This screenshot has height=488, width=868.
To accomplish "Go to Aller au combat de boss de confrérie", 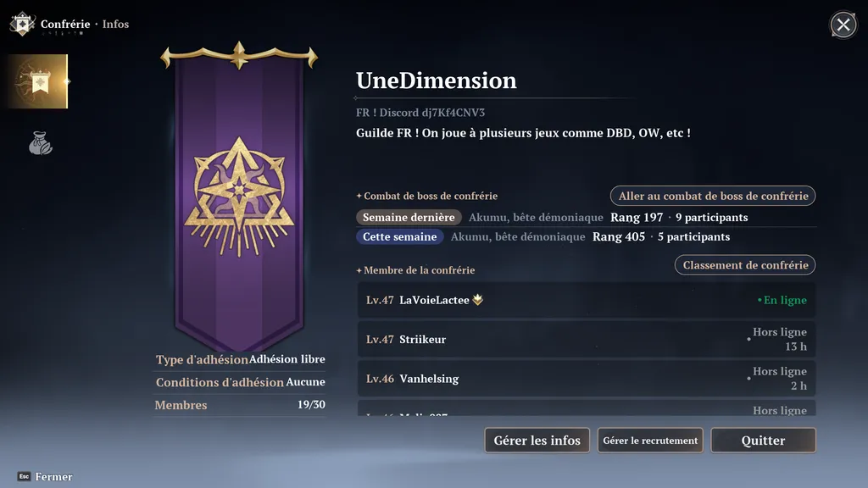I will pos(713,196).
